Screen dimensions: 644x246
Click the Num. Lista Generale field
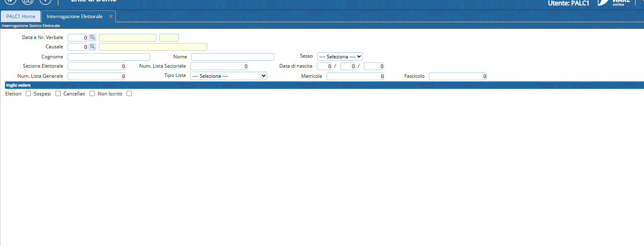pos(96,76)
